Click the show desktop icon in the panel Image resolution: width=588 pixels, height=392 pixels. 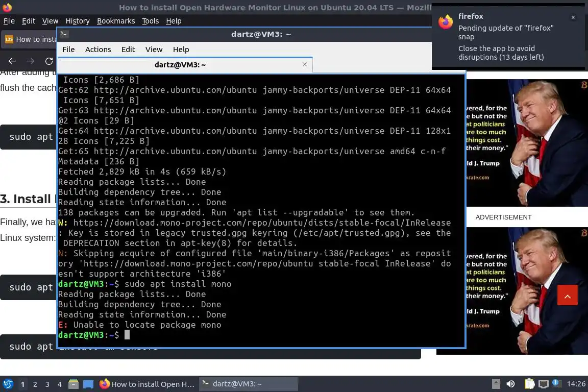pos(88,384)
